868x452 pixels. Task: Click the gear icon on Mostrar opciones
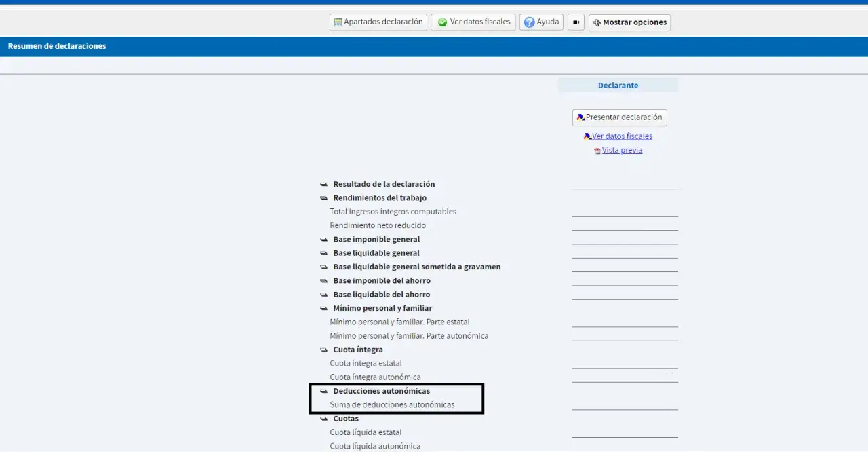[x=597, y=23]
